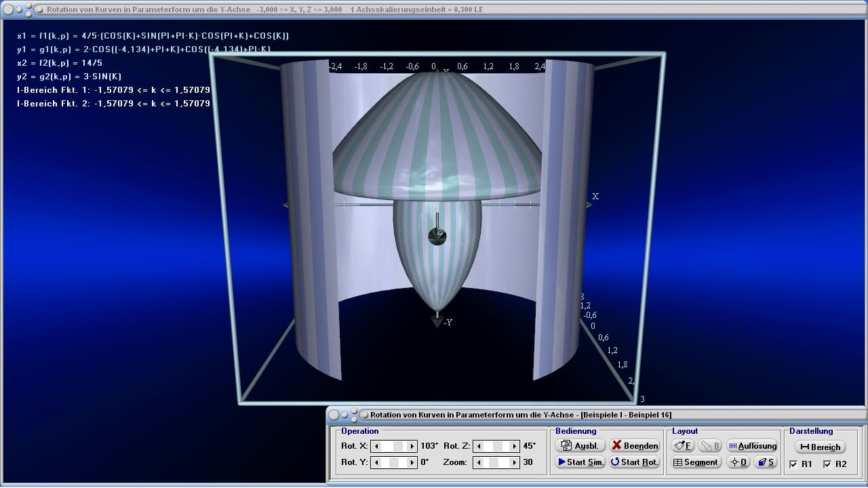The width and height of the screenshot is (868, 488).
Task: Click the Rot. X scrollbar thumb
Action: point(399,446)
